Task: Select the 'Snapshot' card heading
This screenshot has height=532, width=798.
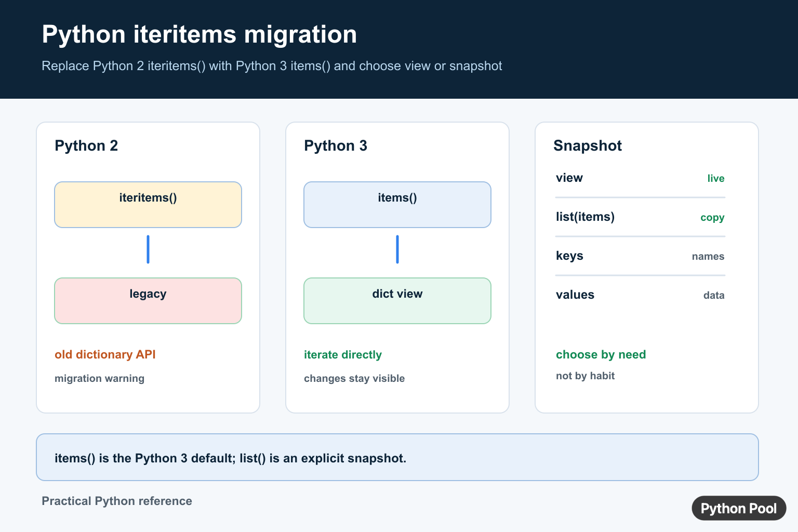Action: click(588, 145)
